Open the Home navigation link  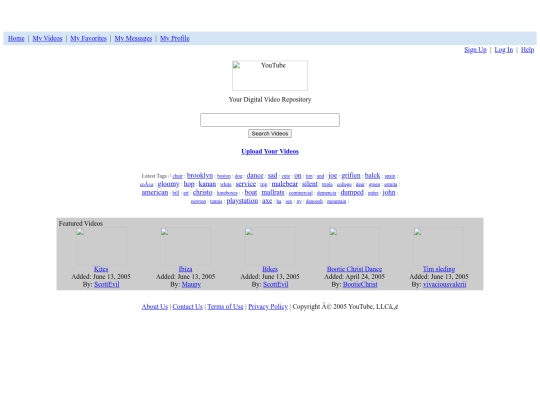(16, 38)
